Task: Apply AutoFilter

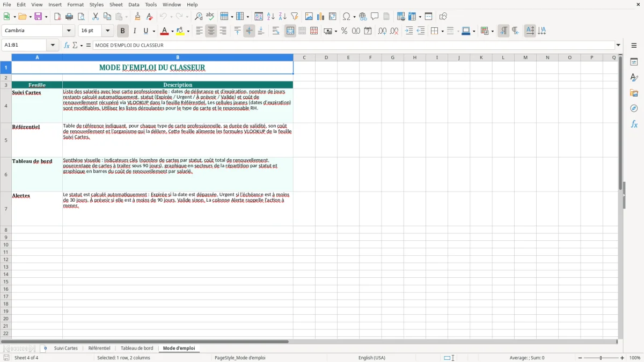Action: pyautogui.click(x=295, y=17)
